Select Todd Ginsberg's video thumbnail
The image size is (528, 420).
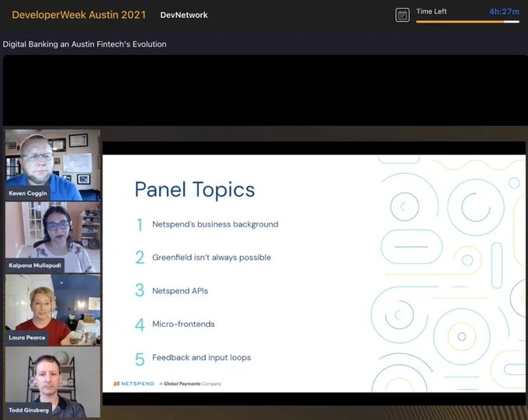(x=53, y=382)
